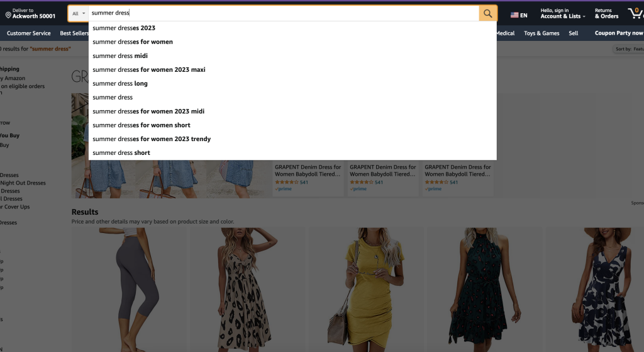Select suggestion summer dresses for women
Image resolution: width=644 pixels, height=352 pixels.
coord(292,42)
